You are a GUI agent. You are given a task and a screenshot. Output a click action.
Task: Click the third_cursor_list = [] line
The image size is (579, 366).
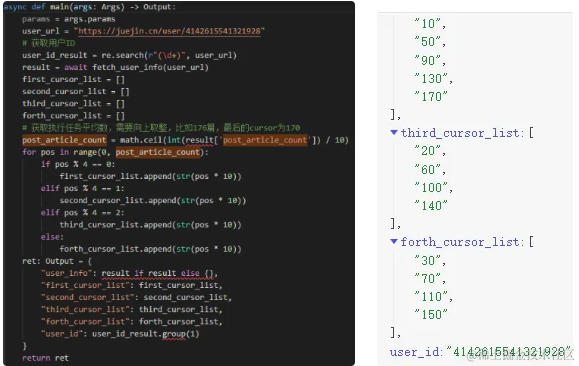pyautogui.click(x=73, y=104)
